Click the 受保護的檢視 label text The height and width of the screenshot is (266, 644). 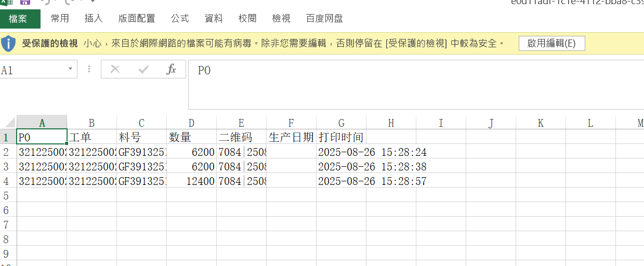tap(50, 44)
